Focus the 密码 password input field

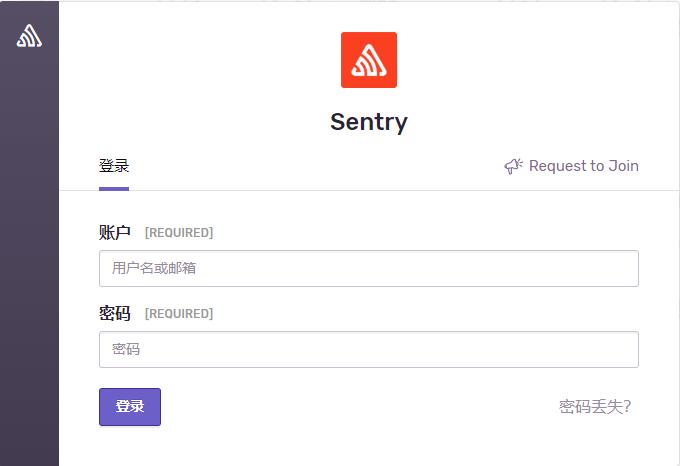368,349
